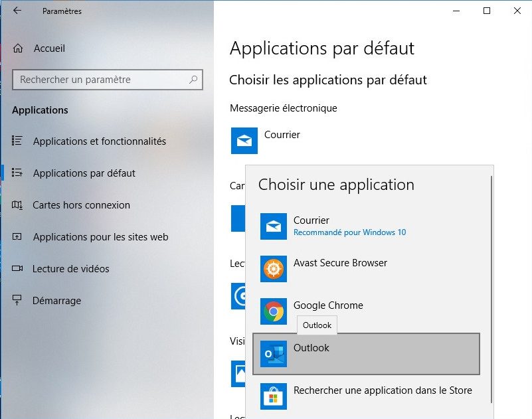
Task: Click the Lecture de vidéos camera icon
Action: point(17,269)
